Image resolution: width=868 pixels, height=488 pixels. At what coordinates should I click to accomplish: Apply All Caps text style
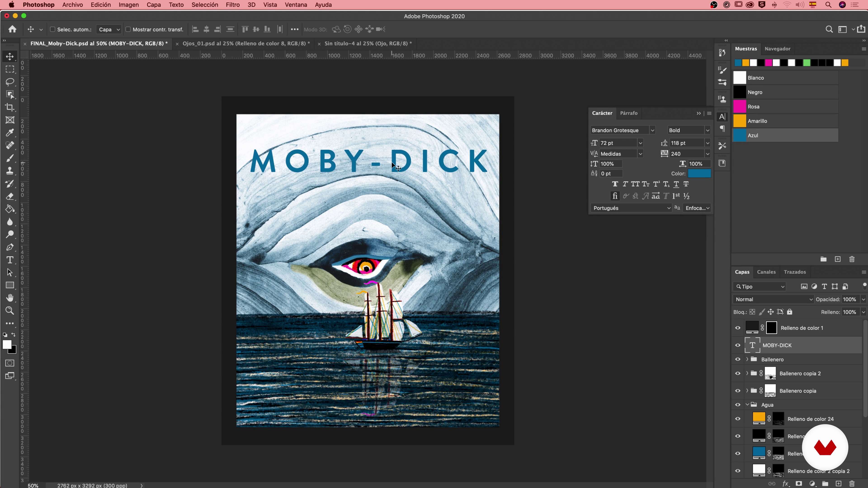[x=635, y=184]
